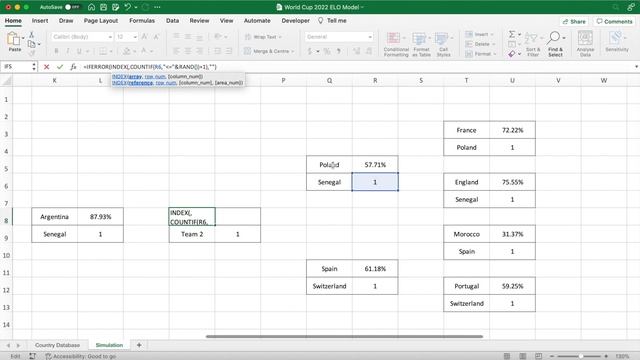This screenshot has height=360, width=640.
Task: Select the Select All corner of the grid
Action: 6,81
